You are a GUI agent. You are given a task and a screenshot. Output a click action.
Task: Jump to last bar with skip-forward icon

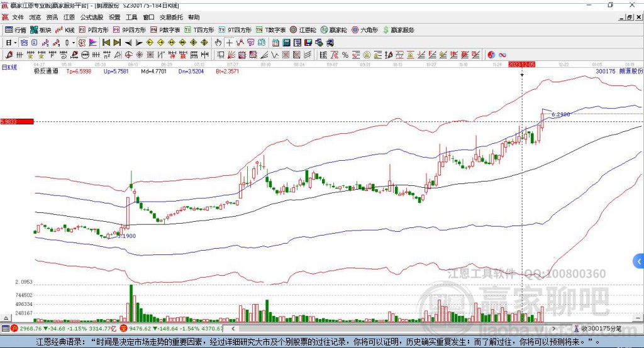pos(117,43)
